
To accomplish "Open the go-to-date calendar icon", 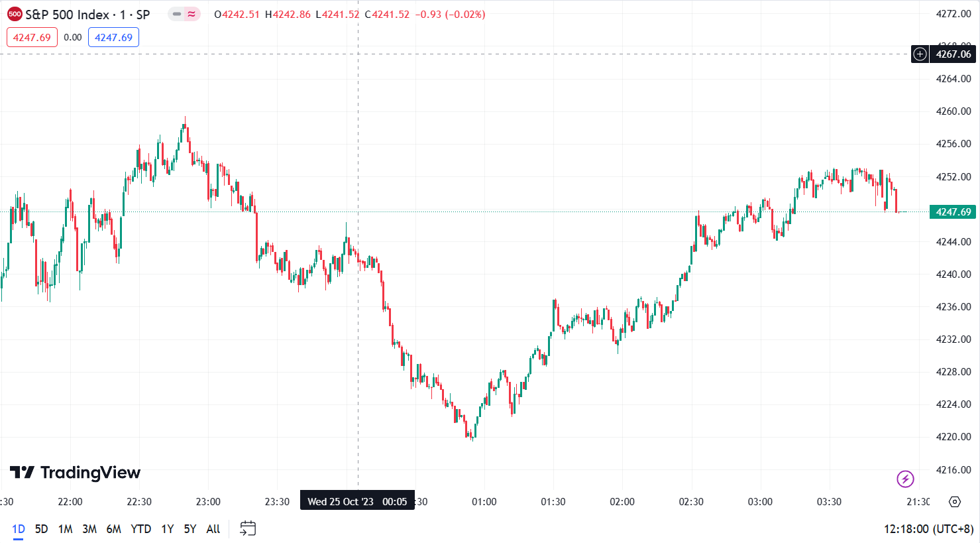I will [x=248, y=528].
